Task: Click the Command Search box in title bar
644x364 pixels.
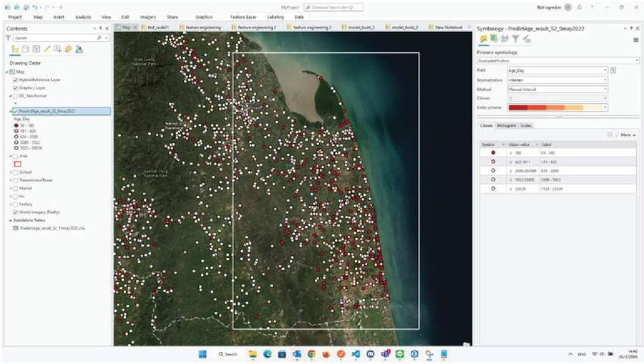Action: [333, 7]
